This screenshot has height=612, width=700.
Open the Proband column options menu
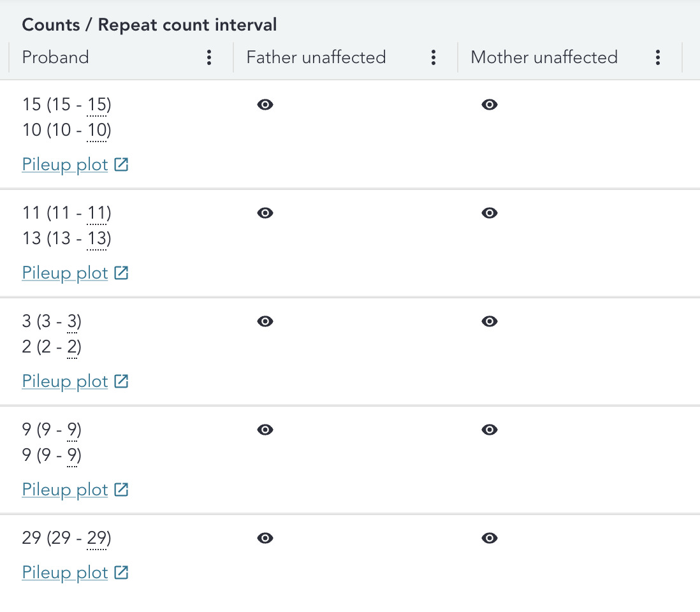pyautogui.click(x=208, y=57)
